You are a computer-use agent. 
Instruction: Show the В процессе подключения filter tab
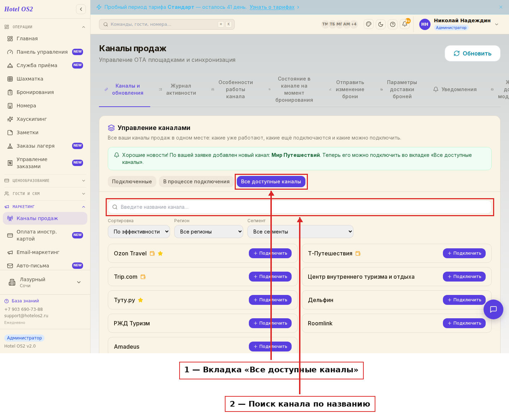196,182
